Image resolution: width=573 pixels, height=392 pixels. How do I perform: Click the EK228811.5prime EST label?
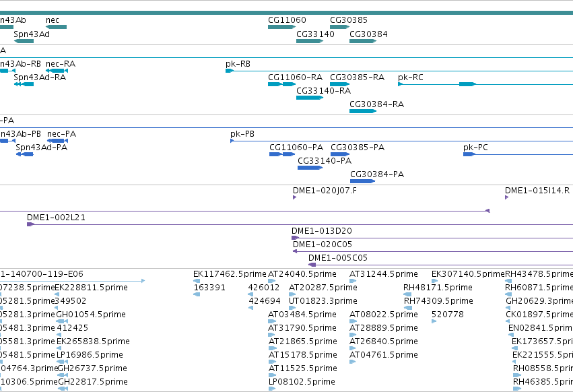point(92,288)
